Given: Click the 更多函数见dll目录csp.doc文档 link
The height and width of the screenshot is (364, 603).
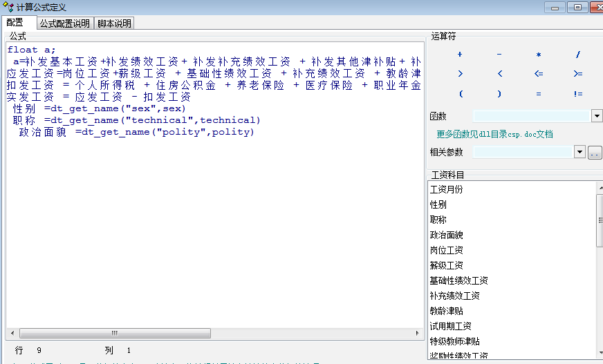Looking at the screenshot, I should (x=494, y=134).
